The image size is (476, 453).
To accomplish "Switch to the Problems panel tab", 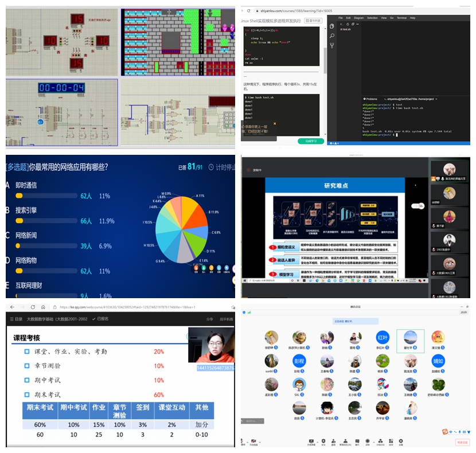I will pos(371,99).
